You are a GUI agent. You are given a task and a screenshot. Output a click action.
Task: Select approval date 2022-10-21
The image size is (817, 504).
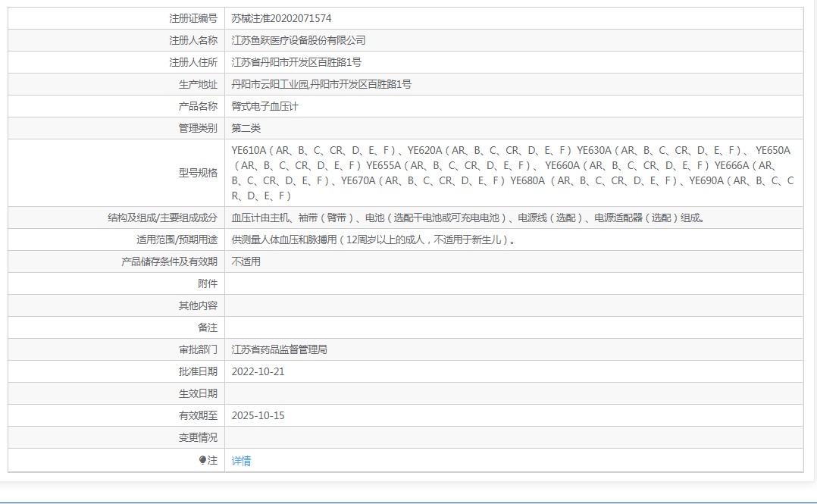coord(258,371)
